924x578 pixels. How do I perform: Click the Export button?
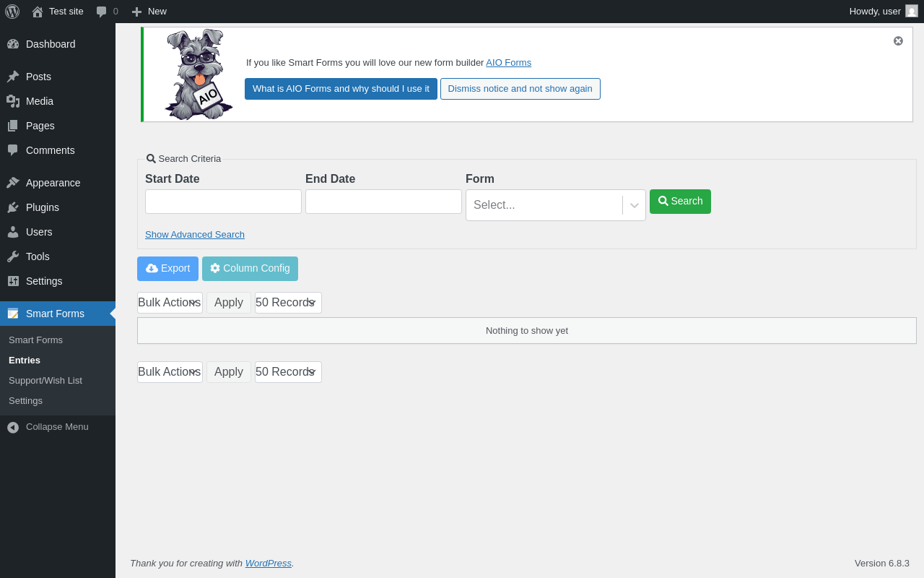[167, 269]
